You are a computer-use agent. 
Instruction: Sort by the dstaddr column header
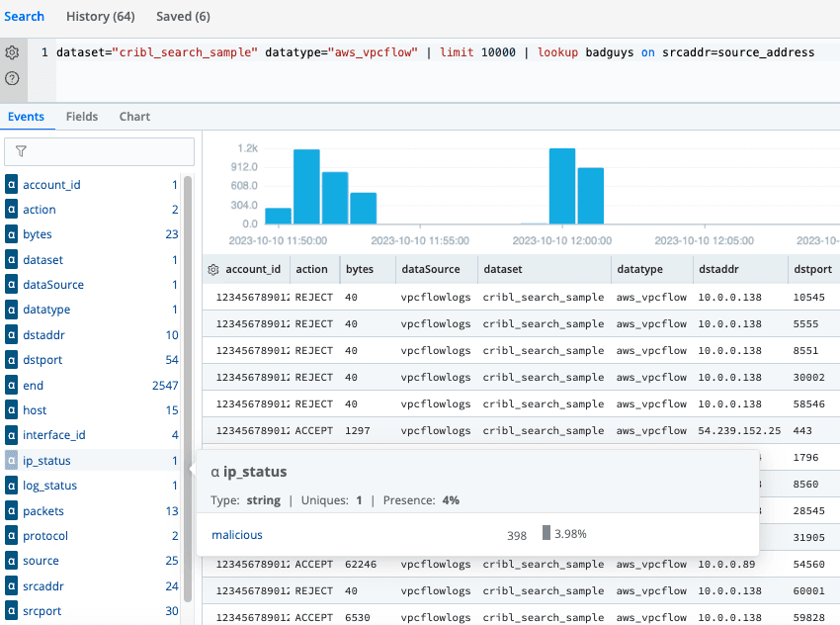tap(718, 269)
